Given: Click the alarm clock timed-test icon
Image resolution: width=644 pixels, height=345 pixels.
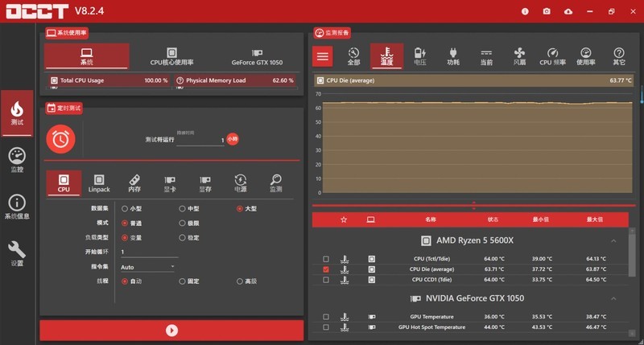Looking at the screenshot, I should pos(60,139).
